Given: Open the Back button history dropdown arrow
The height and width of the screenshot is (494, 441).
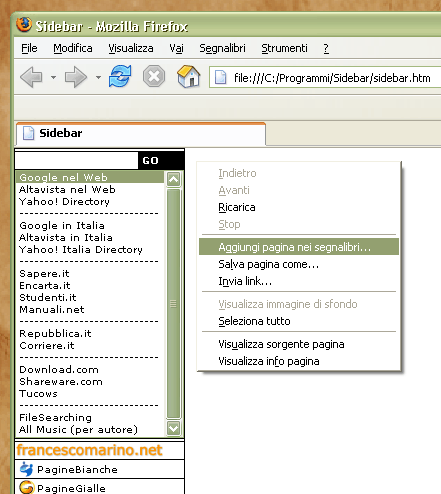Looking at the screenshot, I should point(53,77).
